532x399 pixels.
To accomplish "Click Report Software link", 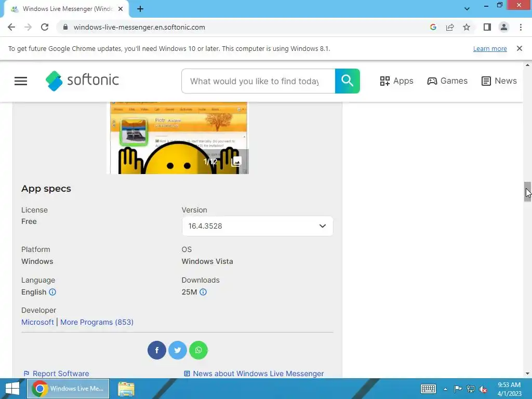I will [56, 373].
